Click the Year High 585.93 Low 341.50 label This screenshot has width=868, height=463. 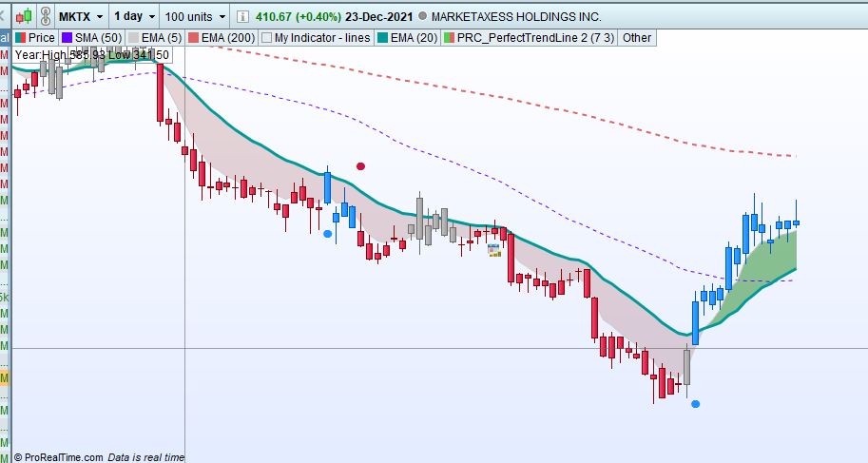pos(92,55)
